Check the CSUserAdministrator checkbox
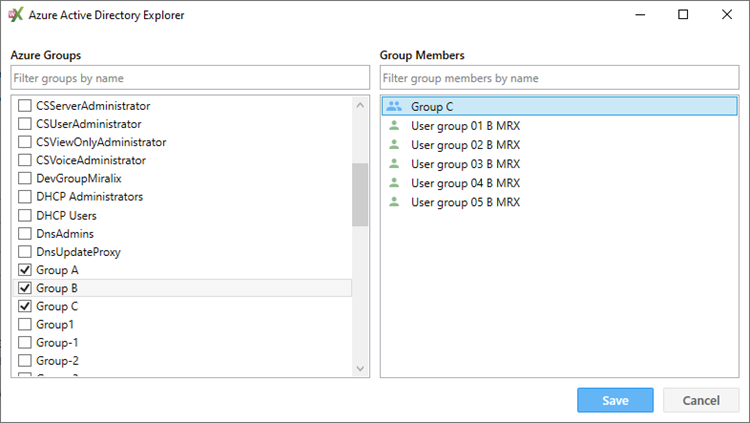 [25, 123]
